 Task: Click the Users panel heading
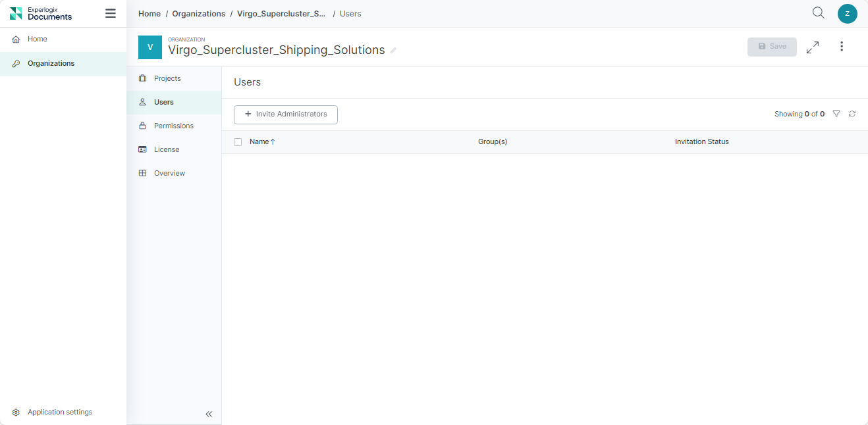coord(248,82)
